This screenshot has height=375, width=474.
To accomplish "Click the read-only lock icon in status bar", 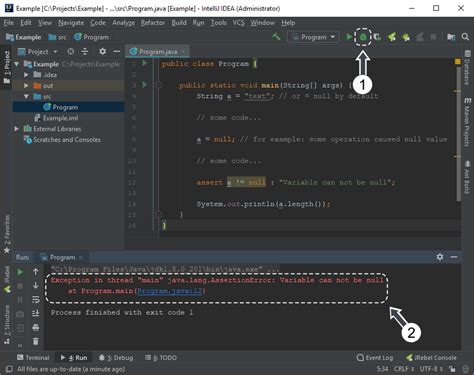I will pos(452,369).
